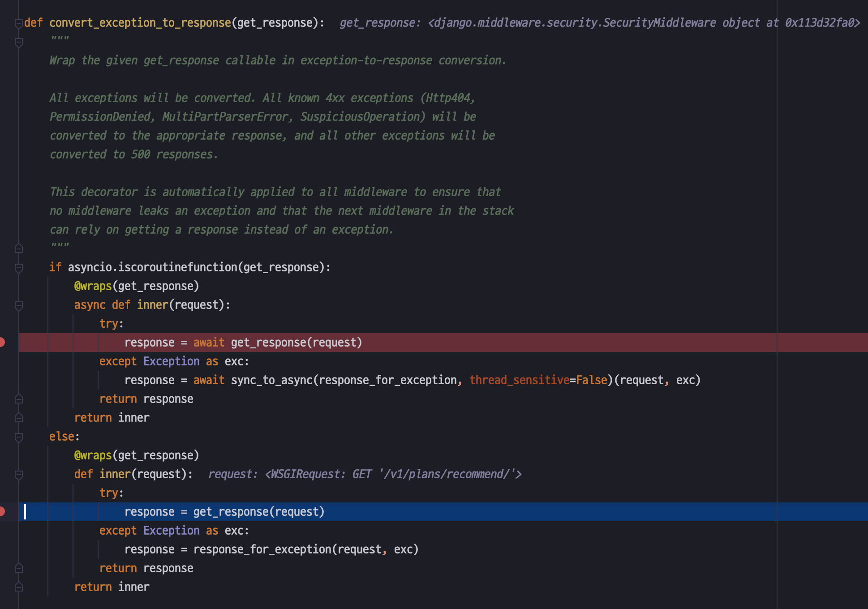This screenshot has width=868, height=609.
Task: Collapse docstring using its opening fold marker
Action: 18,43
